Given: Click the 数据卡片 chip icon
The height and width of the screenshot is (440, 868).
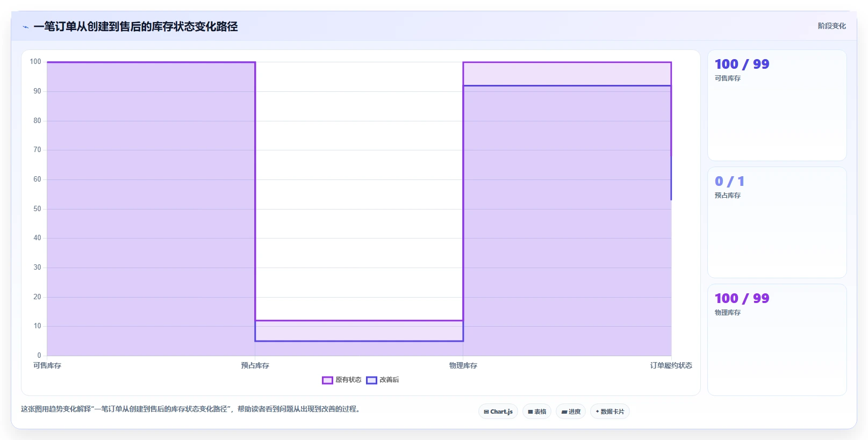Looking at the screenshot, I should pos(597,412).
